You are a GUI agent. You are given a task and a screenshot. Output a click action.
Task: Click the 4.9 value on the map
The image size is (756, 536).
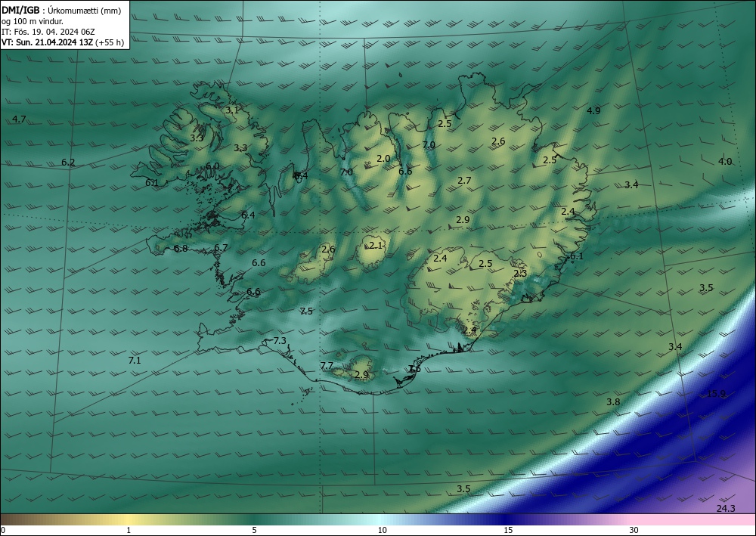(x=593, y=110)
